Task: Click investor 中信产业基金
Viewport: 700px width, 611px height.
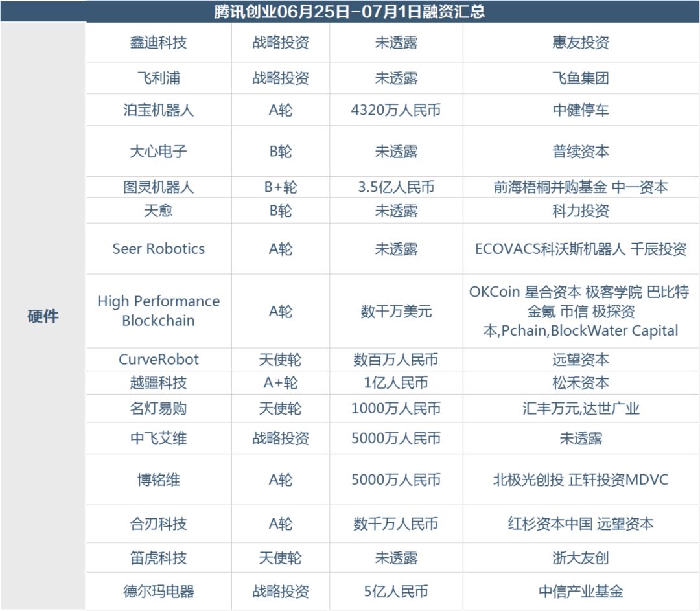Action: 580,592
